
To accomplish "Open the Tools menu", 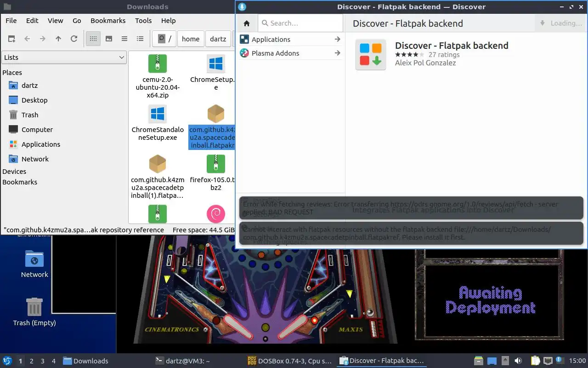I will click(143, 20).
